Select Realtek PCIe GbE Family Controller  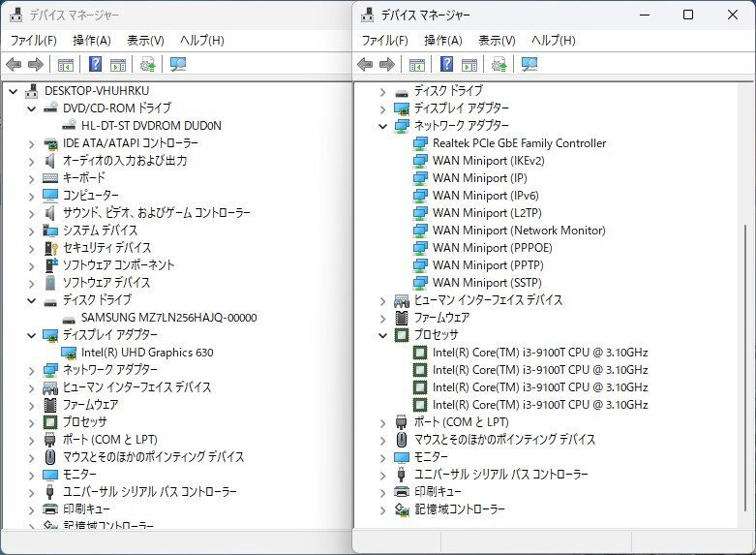pos(519,143)
